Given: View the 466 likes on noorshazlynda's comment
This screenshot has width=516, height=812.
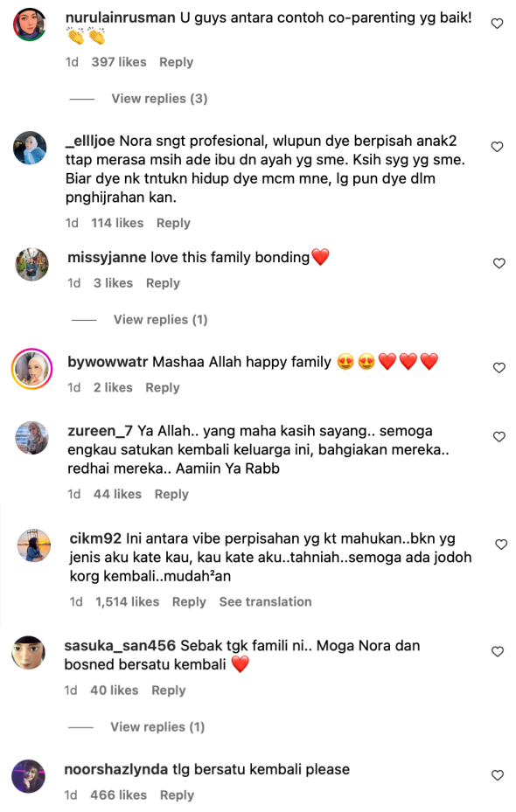Looking at the screenshot, I should click(119, 795).
